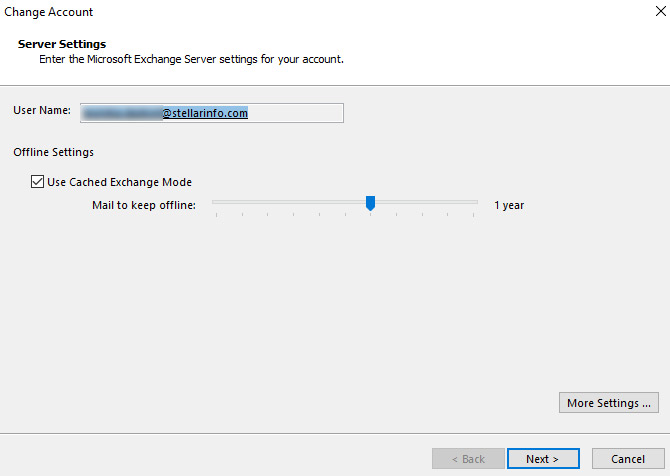Viewport: 670px width, 476px height.
Task: Click the blue mail-offline slider handle
Action: (370, 204)
